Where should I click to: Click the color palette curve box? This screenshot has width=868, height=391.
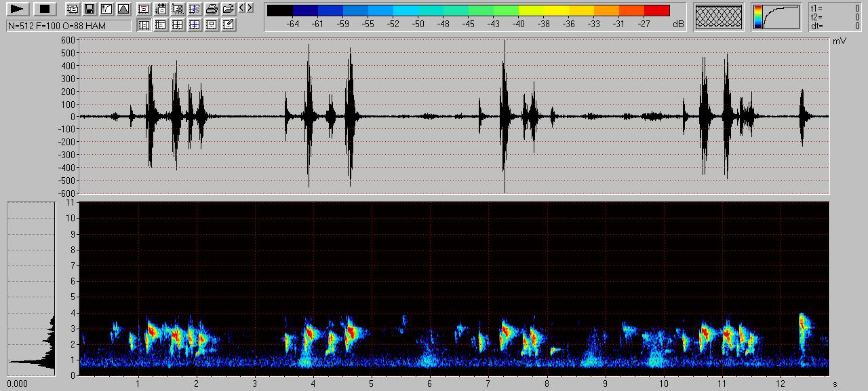[x=776, y=16]
